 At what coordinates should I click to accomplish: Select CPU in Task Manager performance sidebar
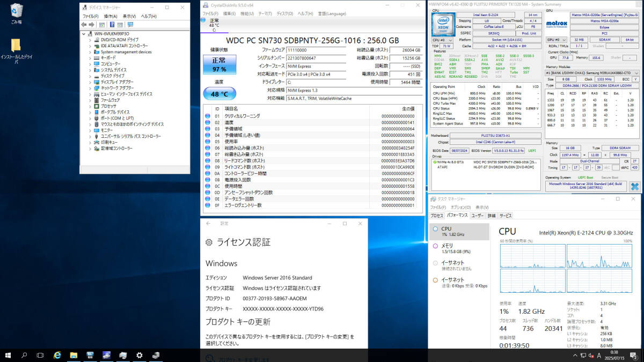[459, 232]
